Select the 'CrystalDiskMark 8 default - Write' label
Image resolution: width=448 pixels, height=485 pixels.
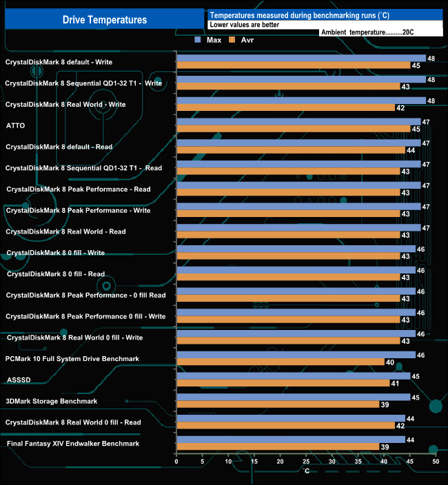59,62
